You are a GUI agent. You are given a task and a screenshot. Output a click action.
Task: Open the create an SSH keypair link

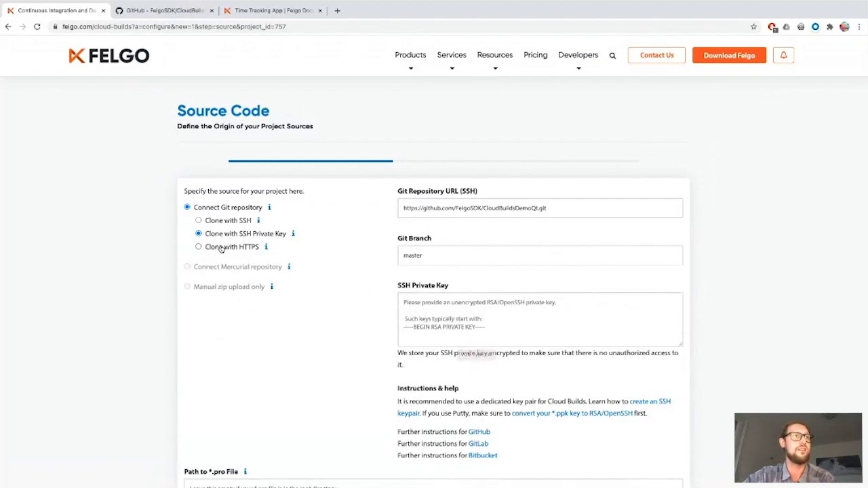[x=650, y=401]
